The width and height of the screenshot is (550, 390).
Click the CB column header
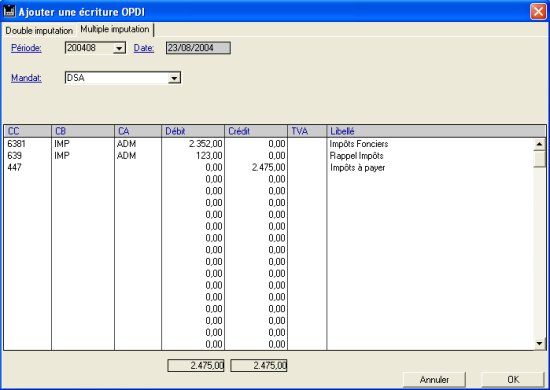[x=83, y=131]
